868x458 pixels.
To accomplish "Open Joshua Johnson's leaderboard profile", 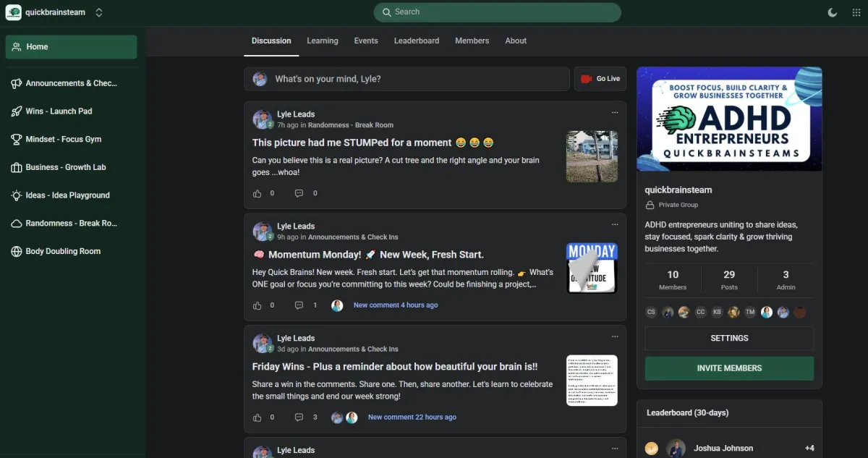I will pos(723,449).
